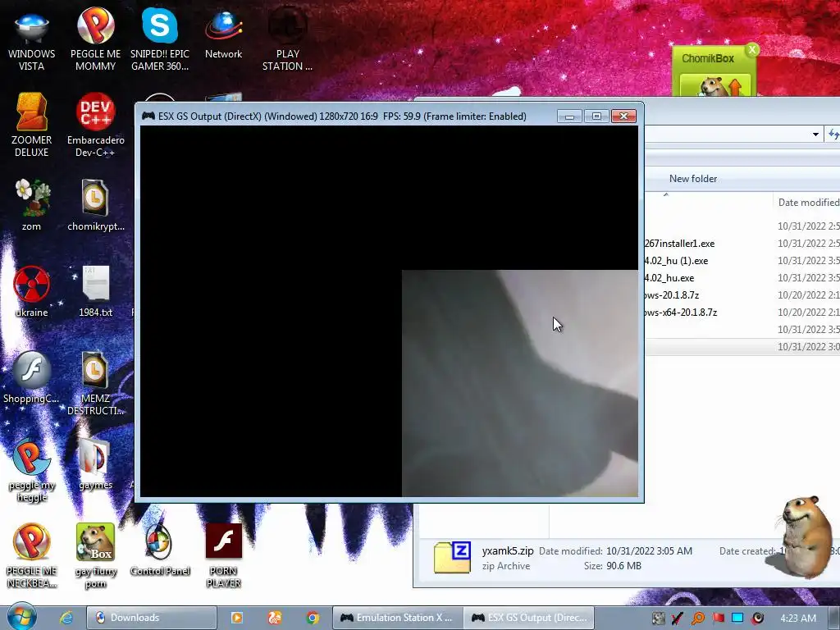Click inside the ESX video output area
This screenshot has height=630, width=840.
(x=390, y=311)
